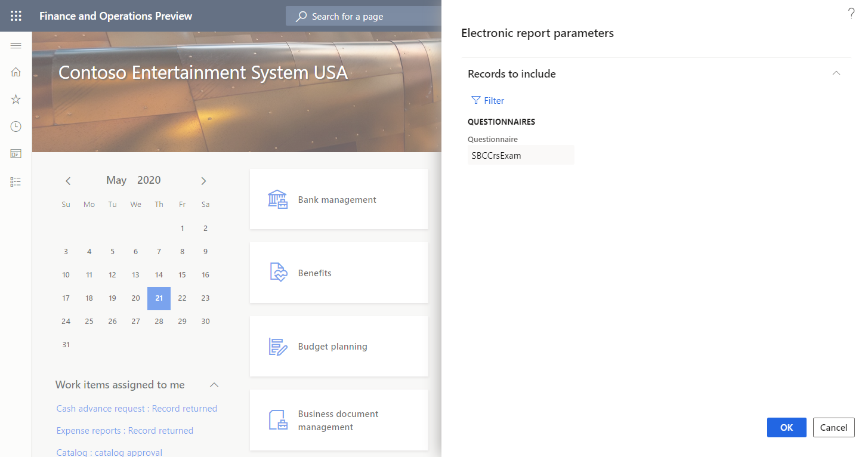
Task: Open the home page icon
Action: click(x=16, y=72)
